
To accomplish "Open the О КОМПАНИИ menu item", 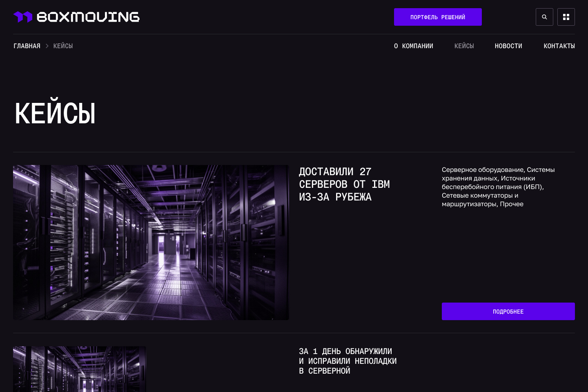I will click(414, 46).
